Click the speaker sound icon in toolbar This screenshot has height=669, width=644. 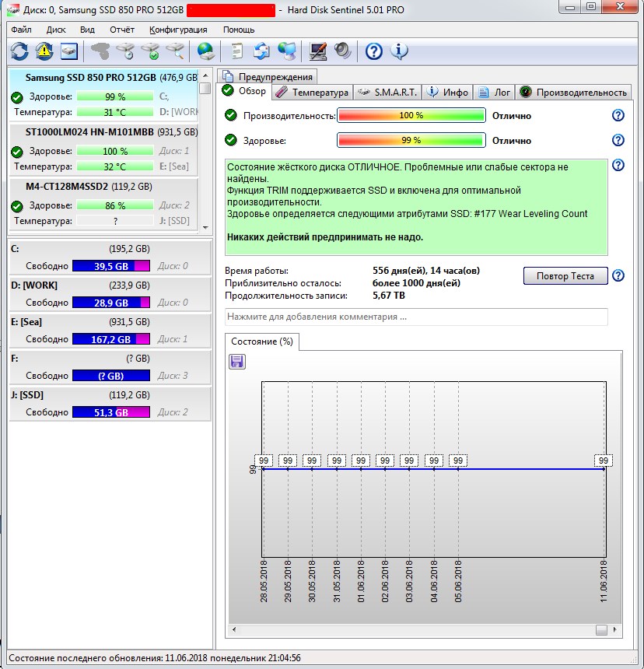click(343, 51)
